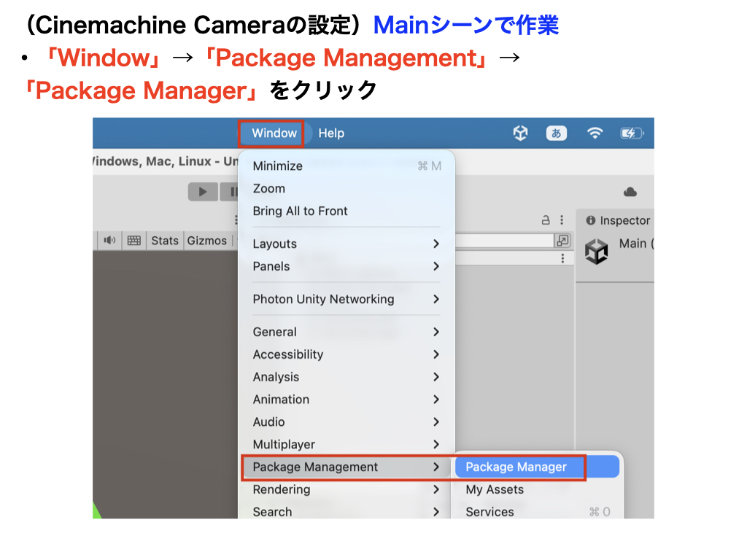Toggle the keyboard shortcuts icon
Screen dimensions: 747x560
[x=134, y=241]
